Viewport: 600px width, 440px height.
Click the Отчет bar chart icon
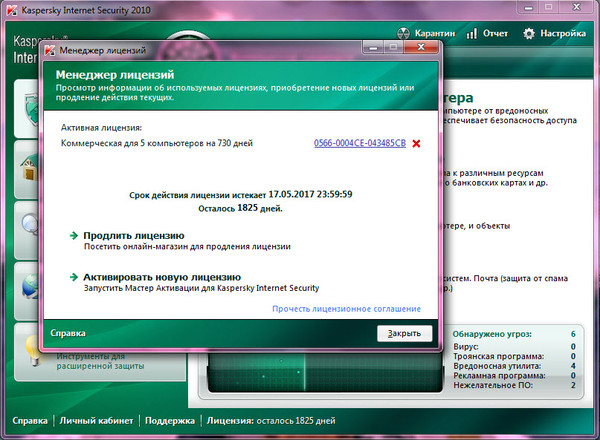pos(472,34)
